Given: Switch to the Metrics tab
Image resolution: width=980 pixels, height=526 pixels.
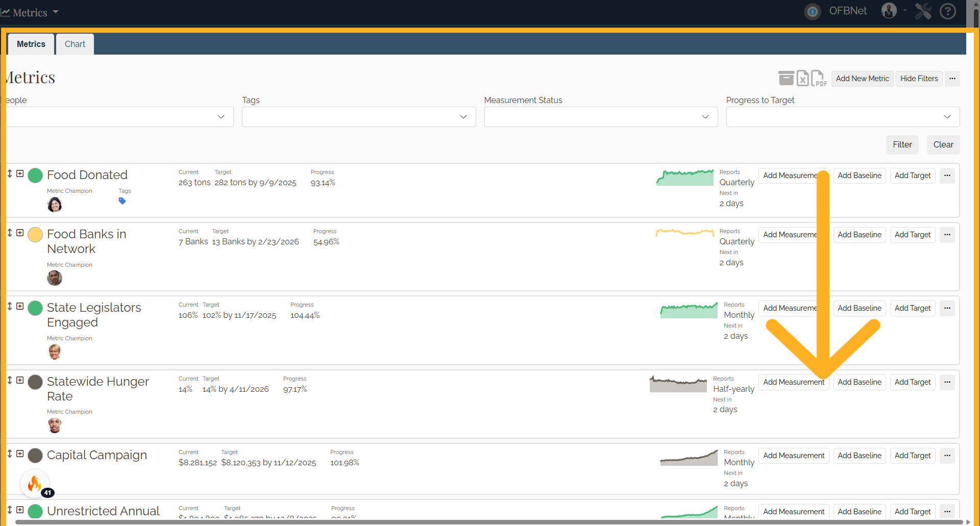Looking at the screenshot, I should point(31,44).
